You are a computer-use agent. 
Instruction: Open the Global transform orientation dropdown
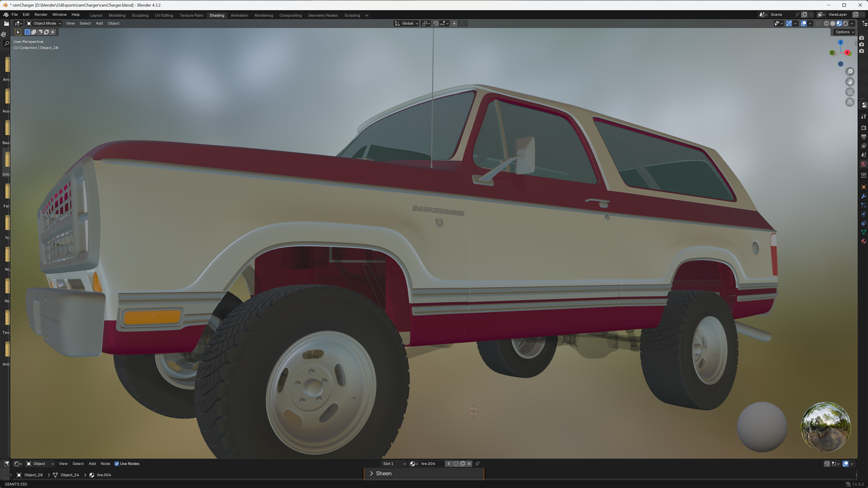[407, 23]
